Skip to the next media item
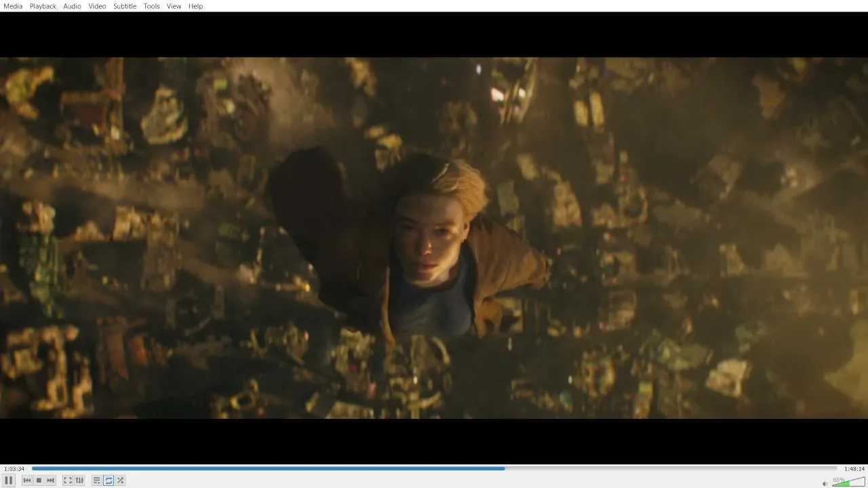This screenshot has width=868, height=488. 50,481
